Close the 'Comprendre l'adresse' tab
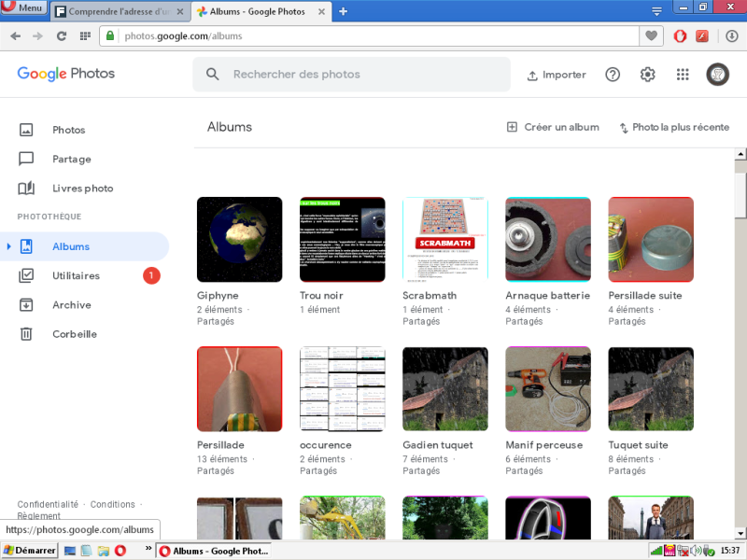Image resolution: width=747 pixels, height=560 pixels. (x=180, y=11)
